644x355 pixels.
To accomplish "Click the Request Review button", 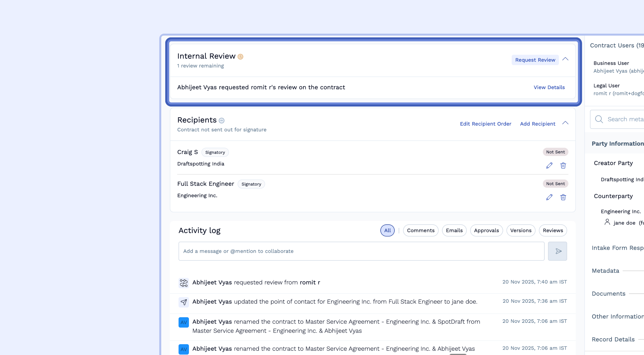I will (535, 60).
